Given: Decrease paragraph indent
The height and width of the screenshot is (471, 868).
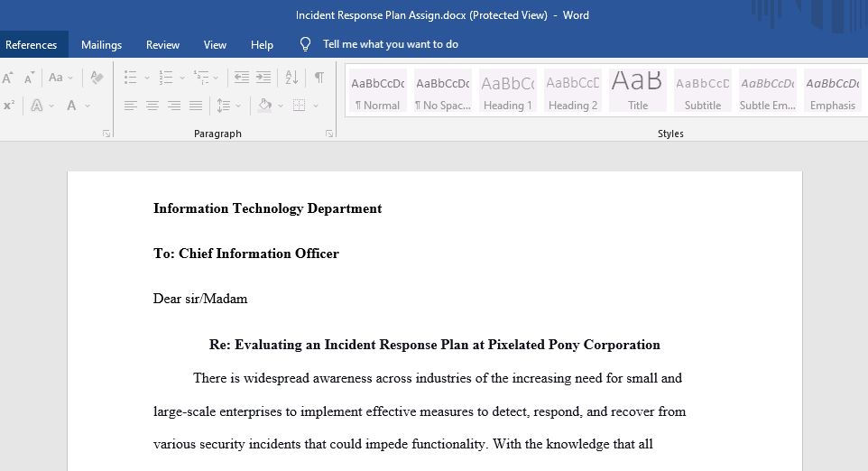Looking at the screenshot, I should coord(241,78).
